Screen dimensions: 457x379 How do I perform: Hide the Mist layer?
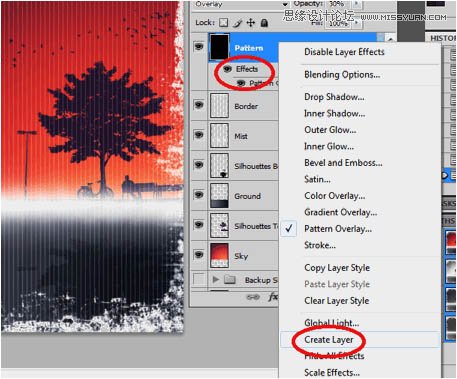tap(199, 135)
